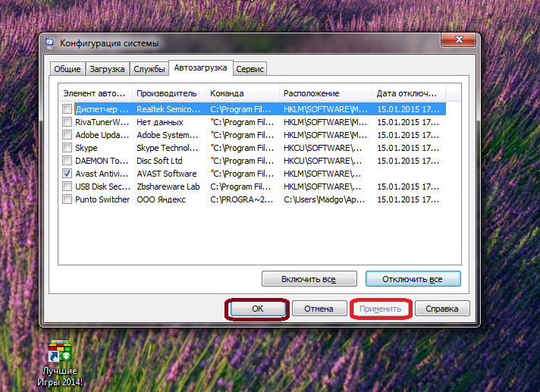Click the Zbshareware Lab cell
The image size is (540, 392).
tap(168, 187)
